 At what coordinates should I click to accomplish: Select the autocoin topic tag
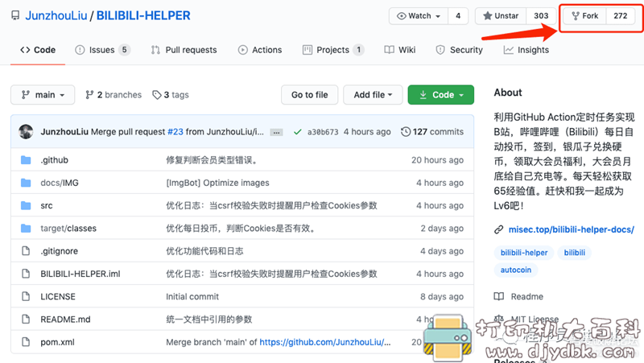pos(516,270)
